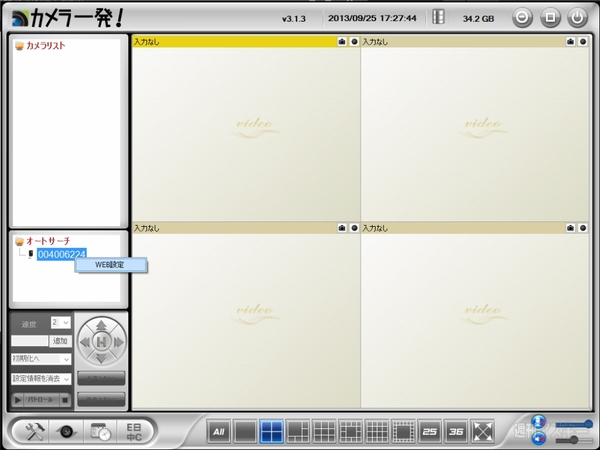Toggle the microphone talk icon
Screen dimensions: 600x450
pos(538,422)
